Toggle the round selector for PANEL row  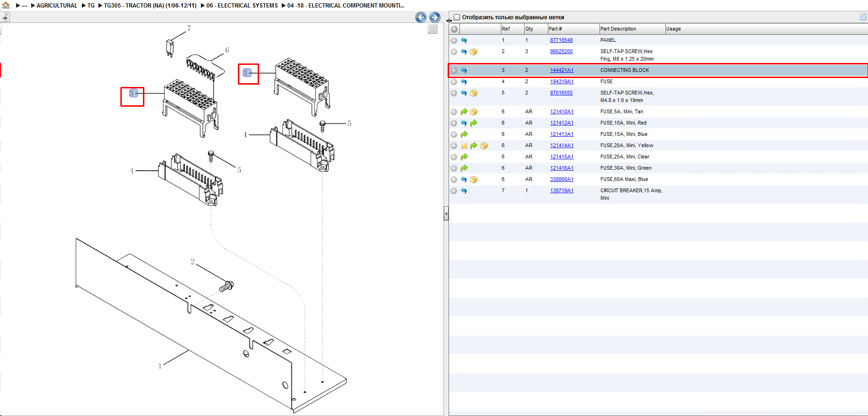pos(454,40)
